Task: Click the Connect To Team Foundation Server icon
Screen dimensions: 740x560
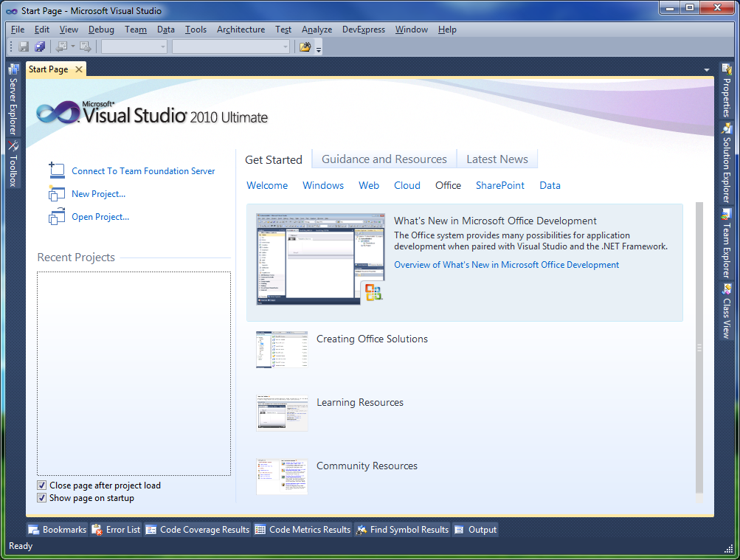Action: [x=57, y=170]
